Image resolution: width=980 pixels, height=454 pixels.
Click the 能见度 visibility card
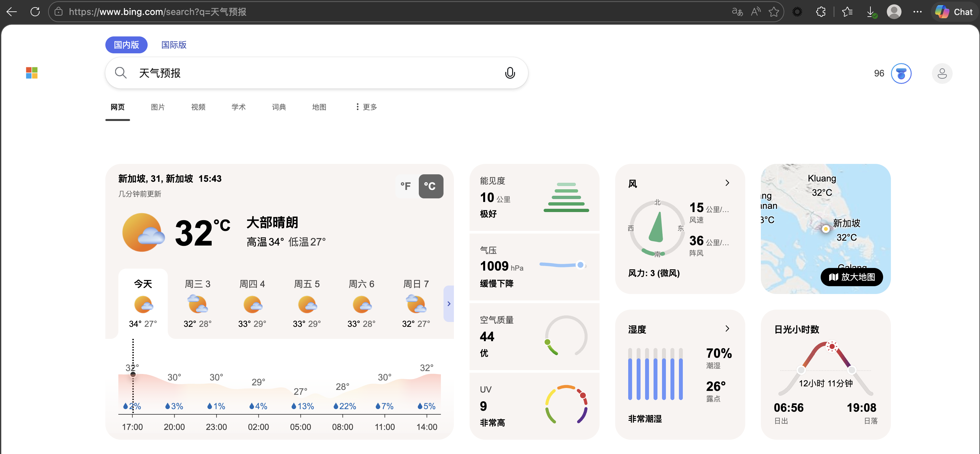[x=534, y=197]
